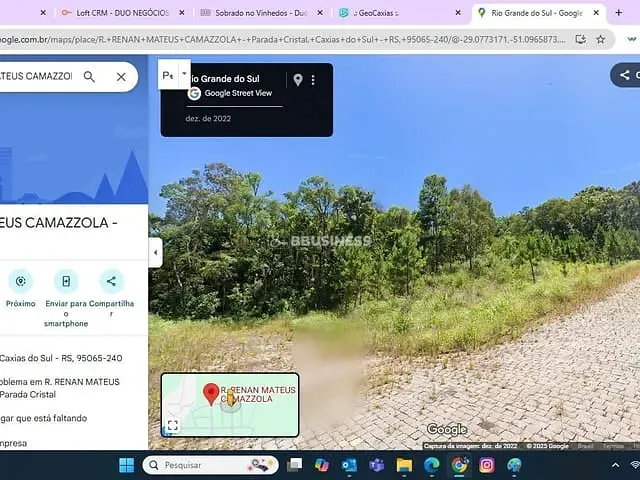Open File Explorer from the taskbar

(404, 465)
